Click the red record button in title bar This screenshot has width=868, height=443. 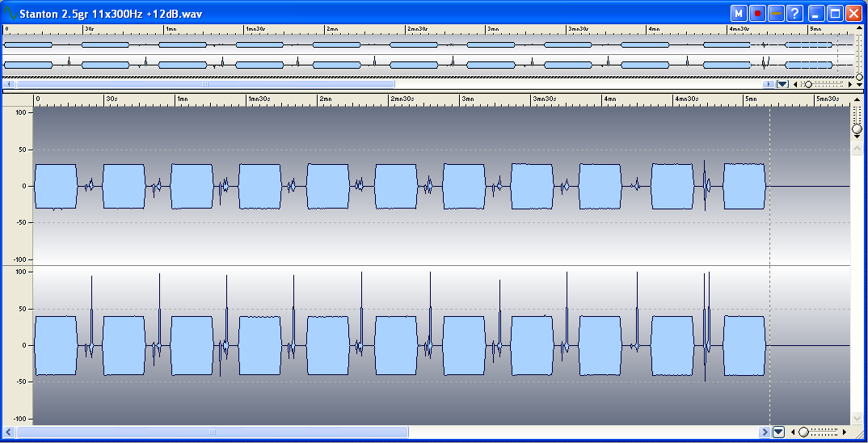pos(757,13)
